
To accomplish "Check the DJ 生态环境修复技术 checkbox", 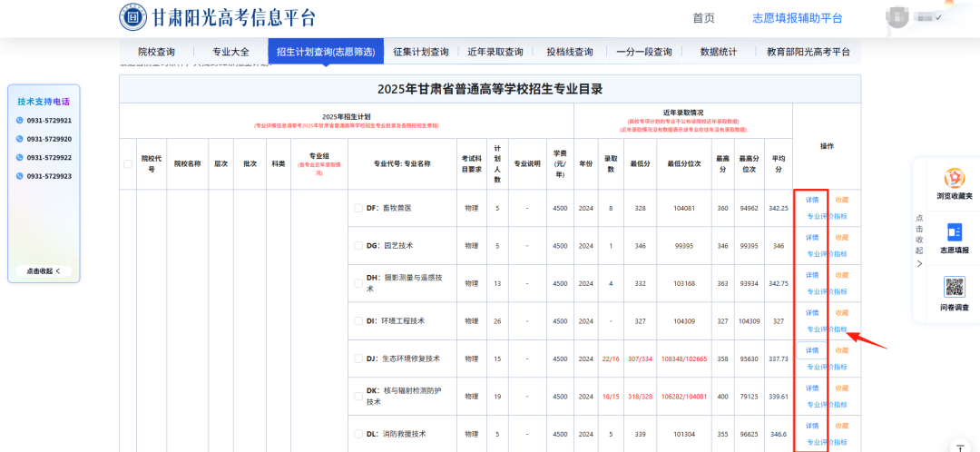I will tap(358, 359).
